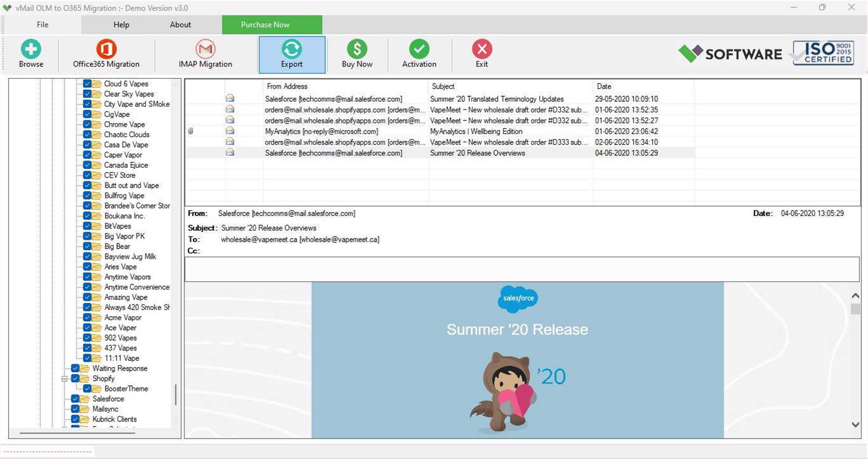Click down arrow of email preview scrollbar

pyautogui.click(x=856, y=425)
